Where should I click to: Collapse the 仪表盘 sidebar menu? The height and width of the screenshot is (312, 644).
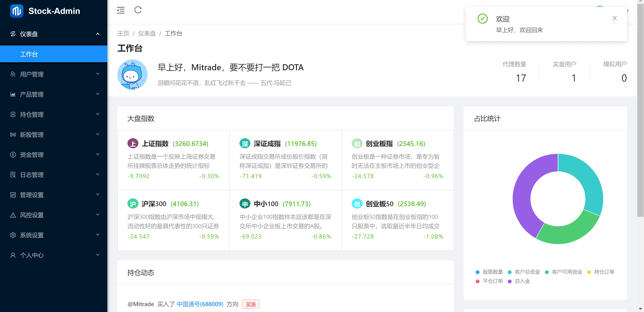tap(53, 34)
